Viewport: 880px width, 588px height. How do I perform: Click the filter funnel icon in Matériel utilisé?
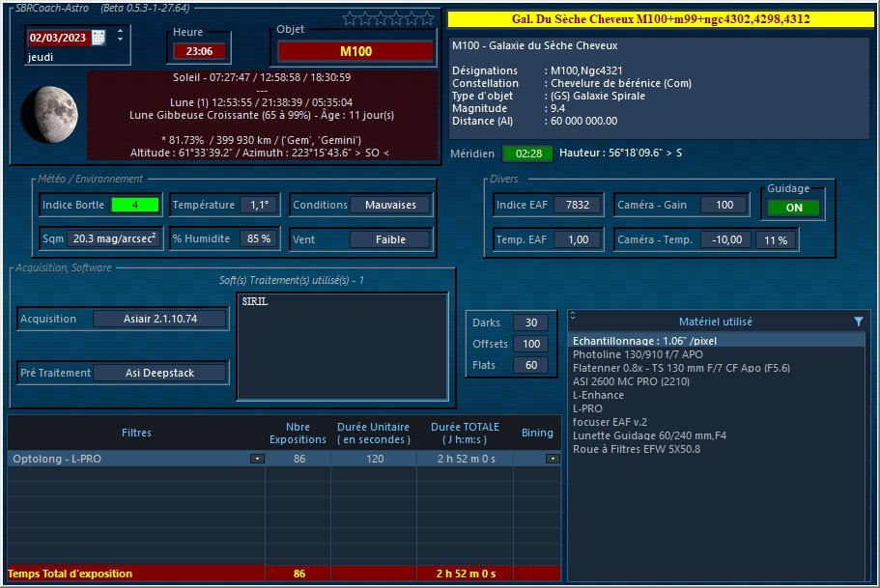[858, 322]
